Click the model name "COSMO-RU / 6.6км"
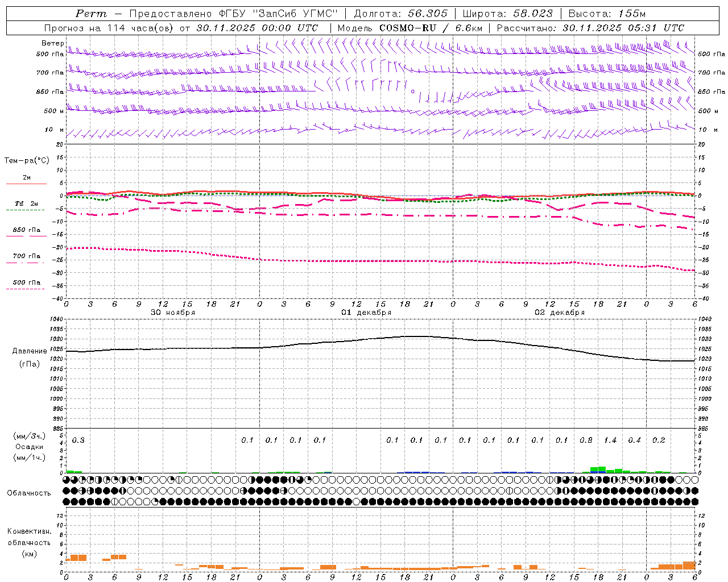Viewport: 728px width, 582px height. (x=431, y=28)
